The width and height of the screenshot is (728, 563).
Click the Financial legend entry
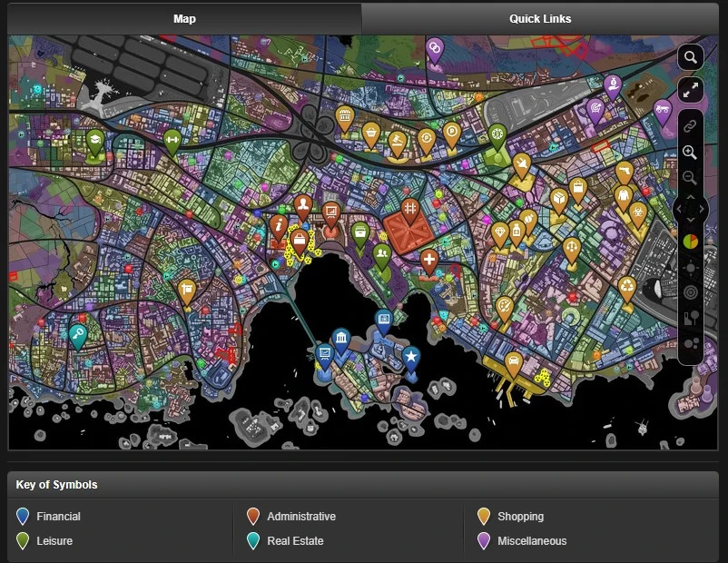58,517
